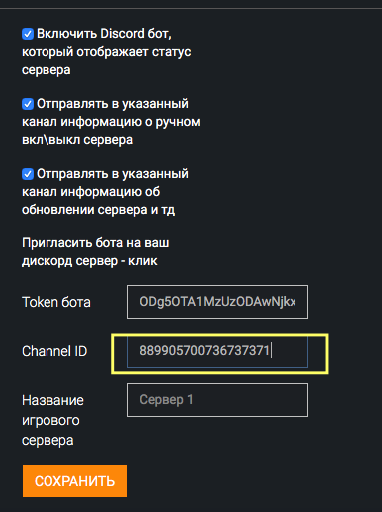Select the 'Channel ID' field label
The image size is (382, 512).
(x=55, y=351)
